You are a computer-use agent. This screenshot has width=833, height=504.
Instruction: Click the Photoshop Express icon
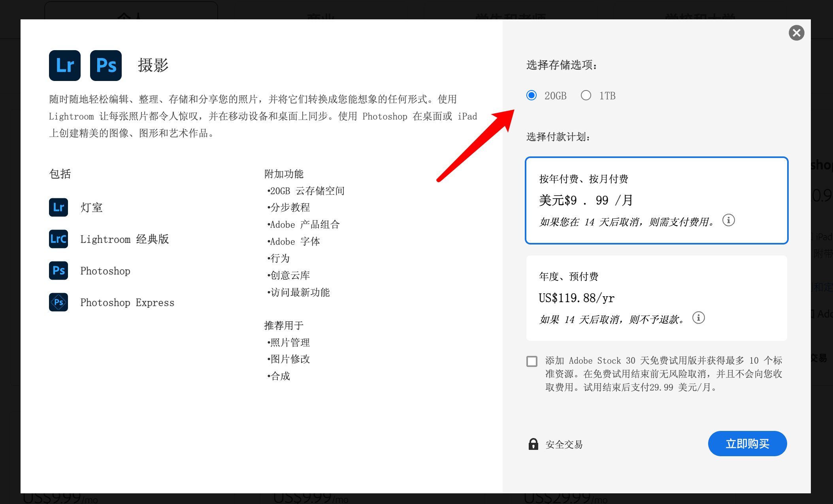pos(58,302)
